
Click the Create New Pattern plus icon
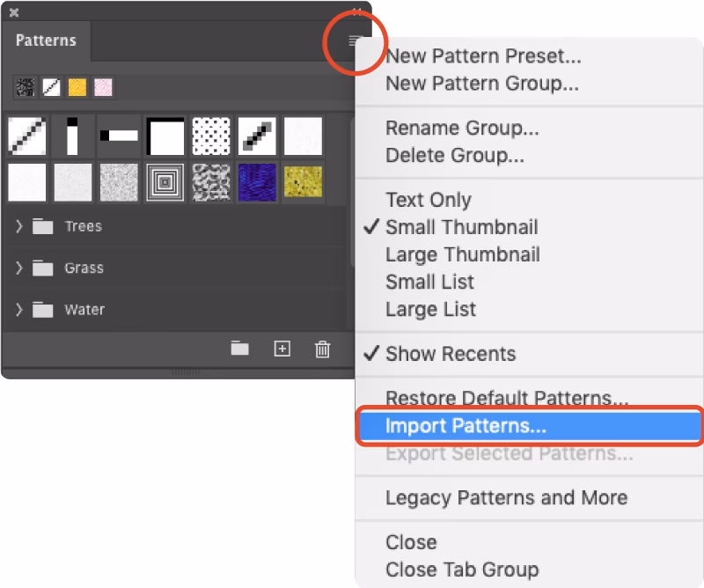282,349
